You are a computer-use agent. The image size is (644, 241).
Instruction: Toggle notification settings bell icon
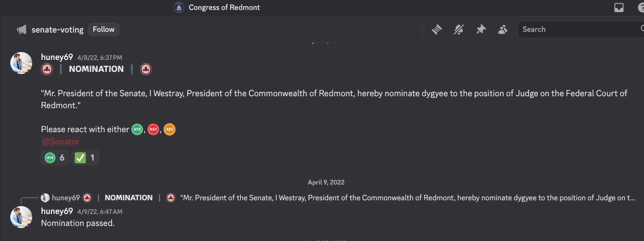[x=459, y=29]
